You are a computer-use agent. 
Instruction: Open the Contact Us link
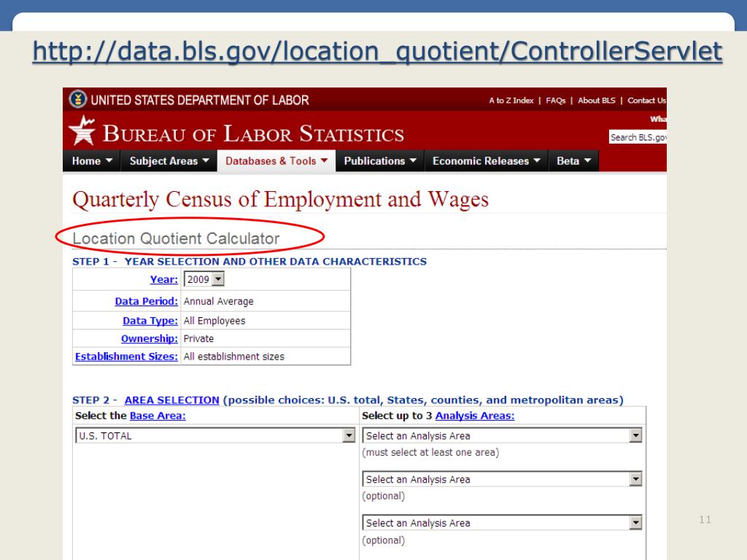tap(646, 101)
